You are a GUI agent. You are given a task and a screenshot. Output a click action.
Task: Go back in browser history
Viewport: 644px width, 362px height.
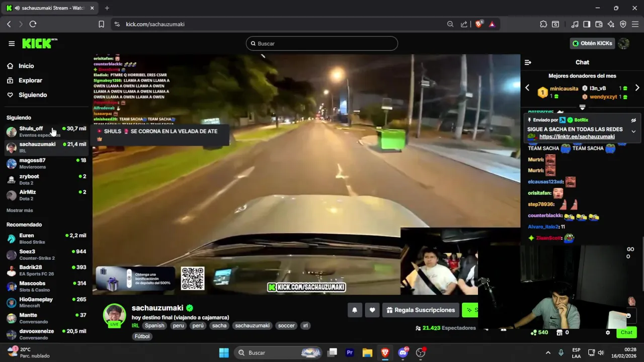(9, 24)
